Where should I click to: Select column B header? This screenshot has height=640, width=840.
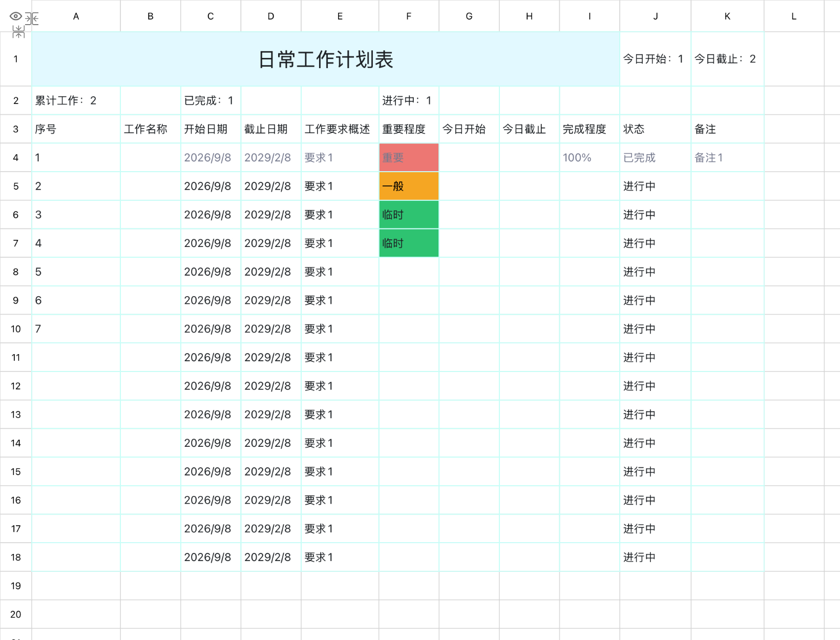coord(150,16)
